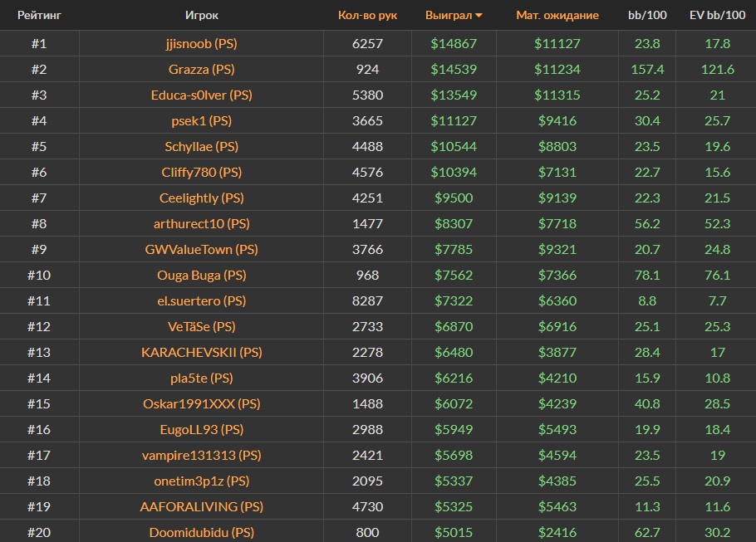
Task: Click the EV bb/100 column header
Action: tap(717, 15)
